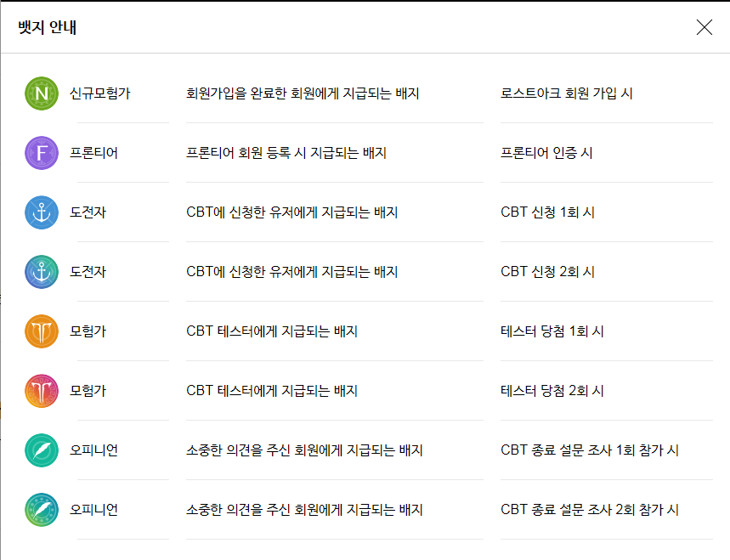730x560 pixels.
Task: Select anchor badge icon for CBT 신청 1회
Action: [42, 212]
